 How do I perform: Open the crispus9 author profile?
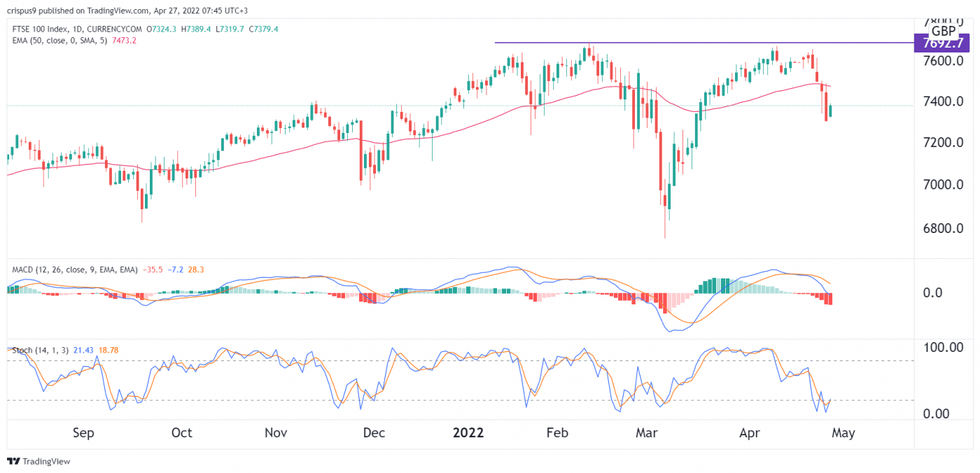tap(21, 10)
